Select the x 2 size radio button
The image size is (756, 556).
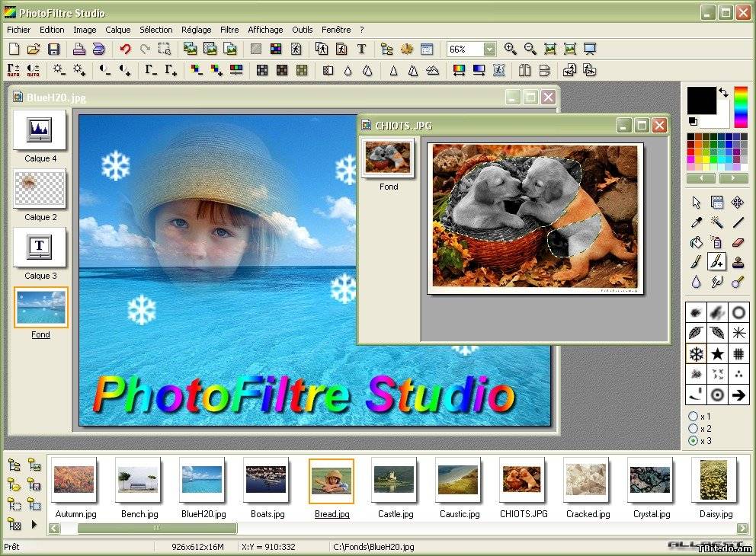pos(694,428)
